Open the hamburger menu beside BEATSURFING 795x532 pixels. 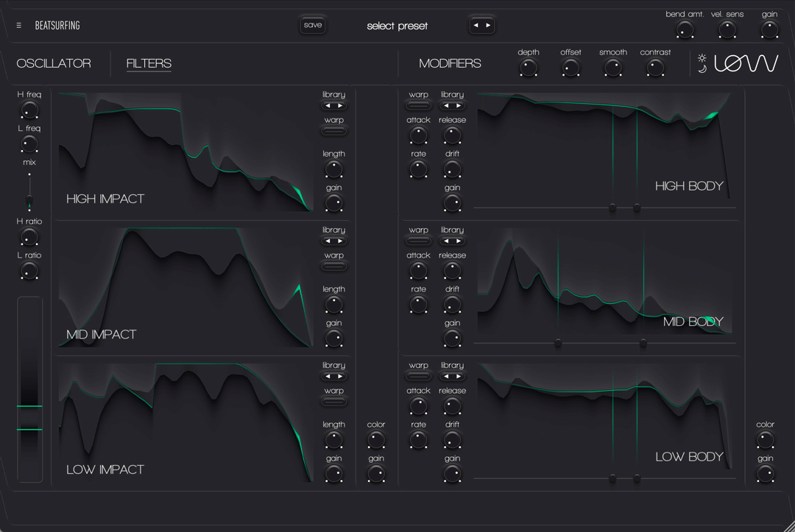click(x=18, y=24)
